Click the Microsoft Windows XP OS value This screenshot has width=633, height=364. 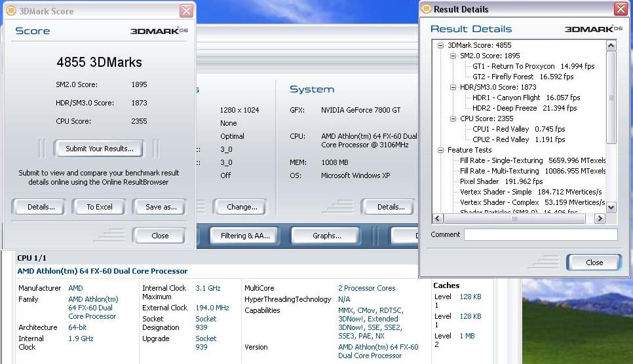tap(355, 175)
